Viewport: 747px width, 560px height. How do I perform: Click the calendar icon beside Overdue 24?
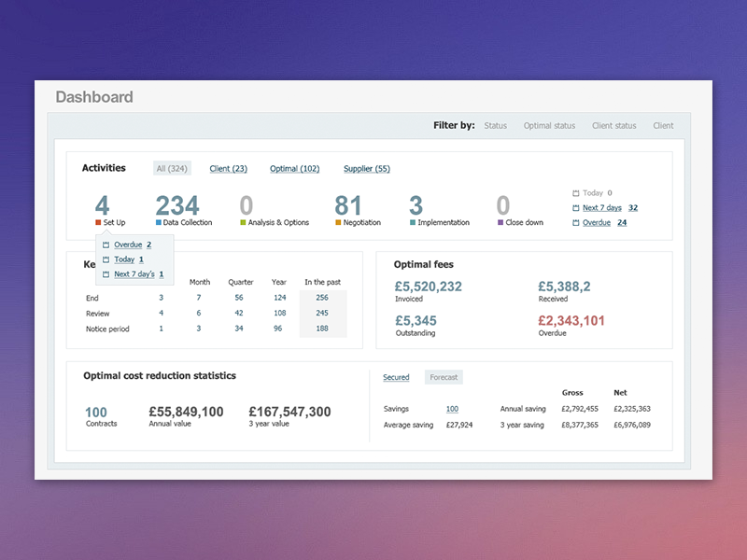pos(576,223)
